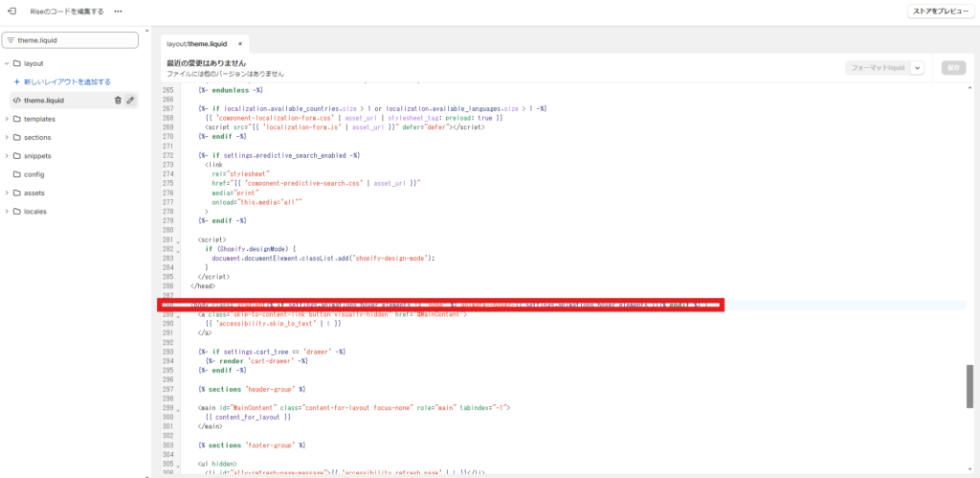The height and width of the screenshot is (478, 980).
Task: Rename theme.liquid using pencil icon
Action: (x=130, y=101)
